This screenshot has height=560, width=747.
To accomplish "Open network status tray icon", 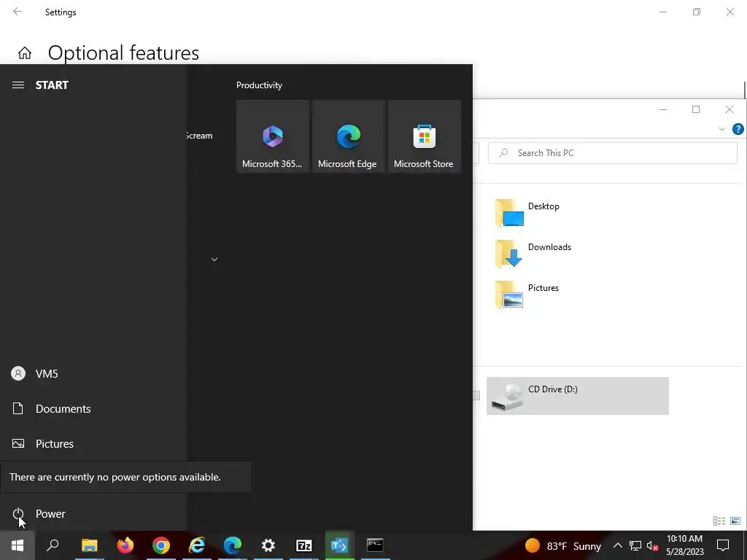I will coord(635,545).
